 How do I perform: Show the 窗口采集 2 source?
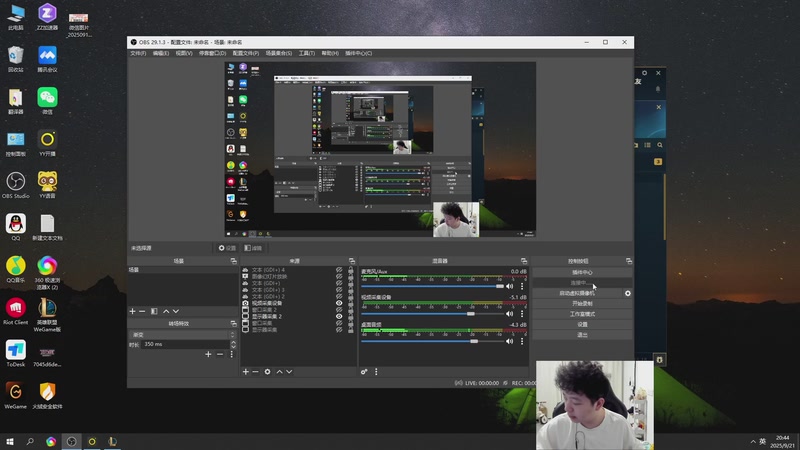point(339,310)
